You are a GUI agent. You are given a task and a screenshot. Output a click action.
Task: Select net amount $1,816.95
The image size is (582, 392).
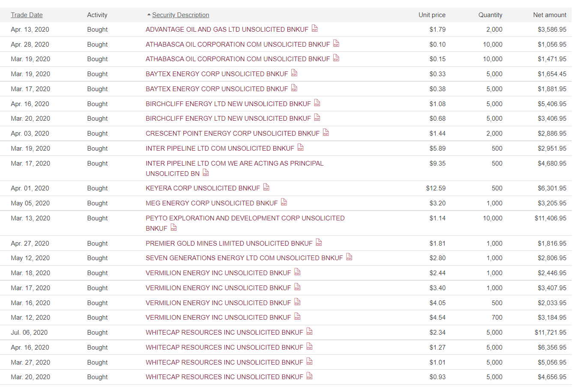tap(552, 244)
